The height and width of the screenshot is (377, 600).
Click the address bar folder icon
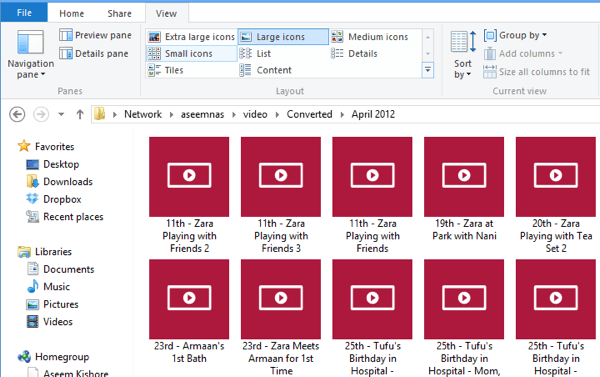click(x=99, y=114)
